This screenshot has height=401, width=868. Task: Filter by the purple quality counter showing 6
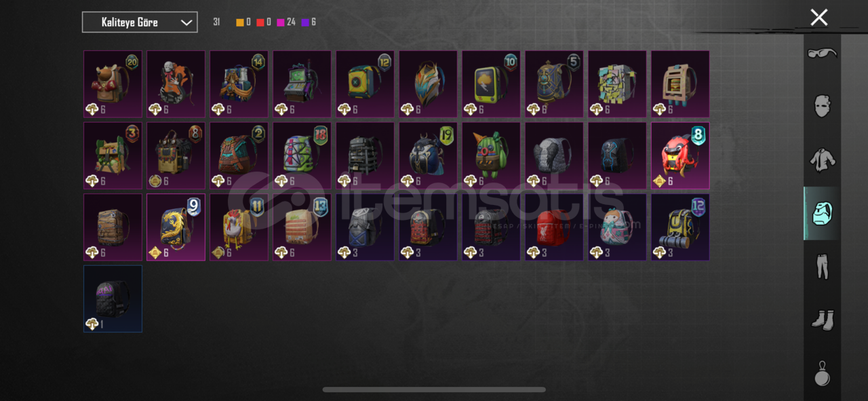(309, 22)
